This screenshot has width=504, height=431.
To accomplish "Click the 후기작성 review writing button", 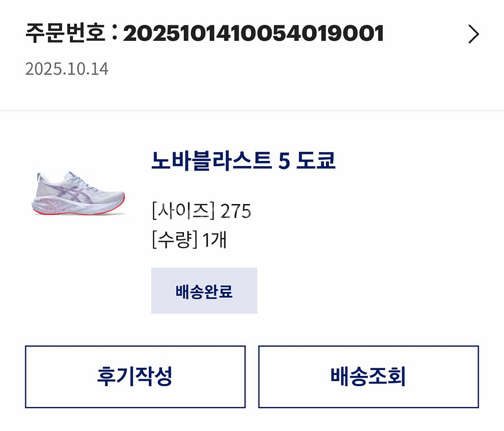I will pyautogui.click(x=136, y=377).
